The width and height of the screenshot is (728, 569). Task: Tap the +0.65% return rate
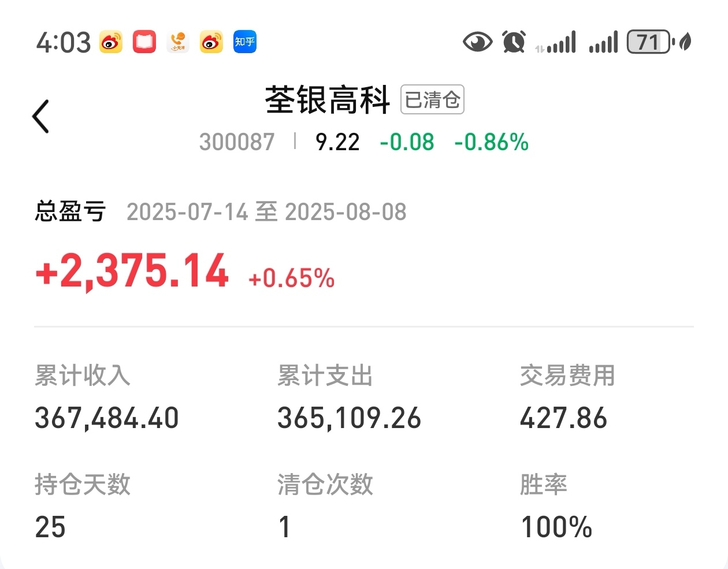click(x=292, y=278)
